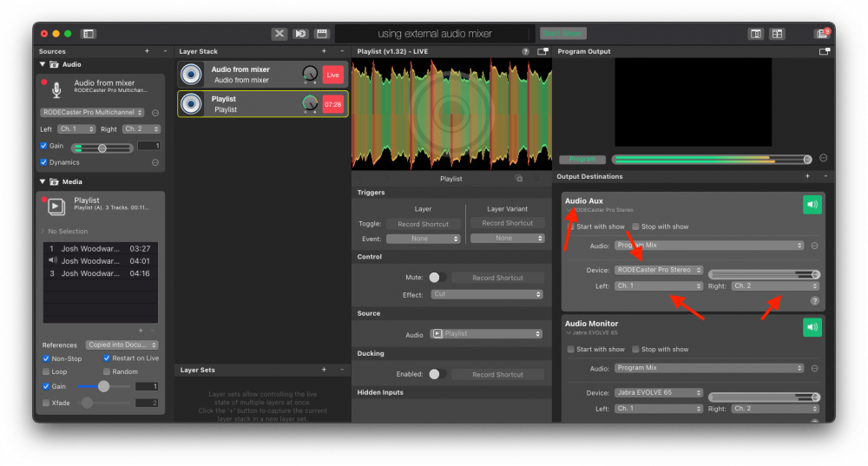The width and height of the screenshot is (868, 466).
Task: Toggle the Ducking Enabled switch
Action: (x=437, y=374)
